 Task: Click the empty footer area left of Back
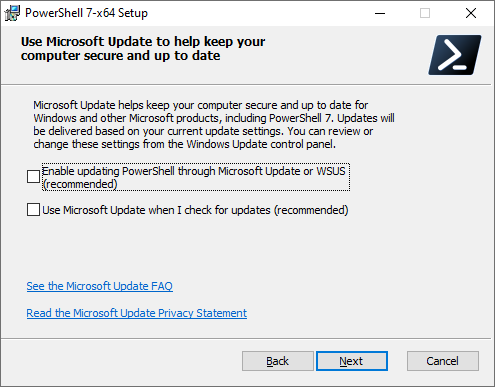pos(120,361)
